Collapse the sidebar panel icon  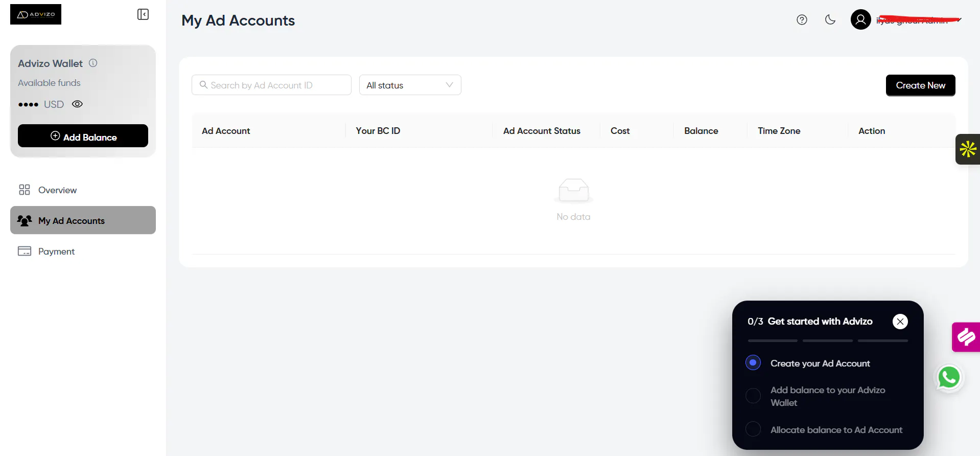tap(143, 14)
